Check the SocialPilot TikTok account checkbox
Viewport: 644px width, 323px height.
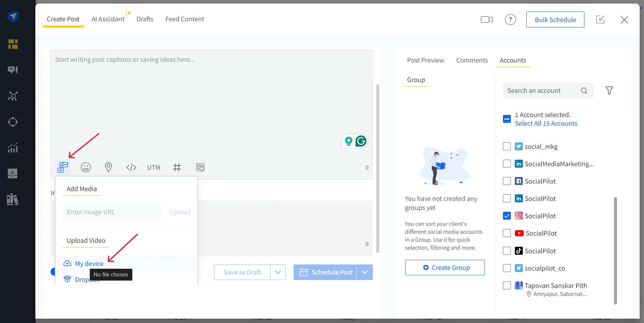(507, 251)
